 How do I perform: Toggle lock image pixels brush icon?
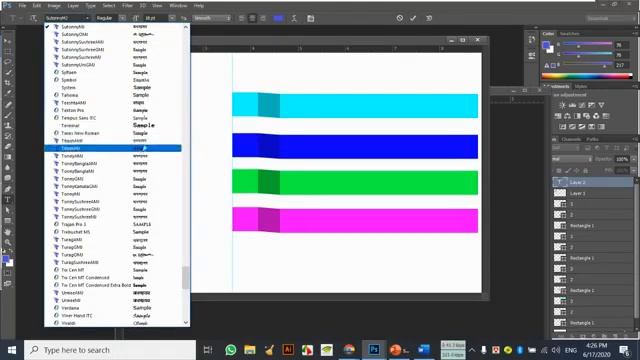coord(567,171)
